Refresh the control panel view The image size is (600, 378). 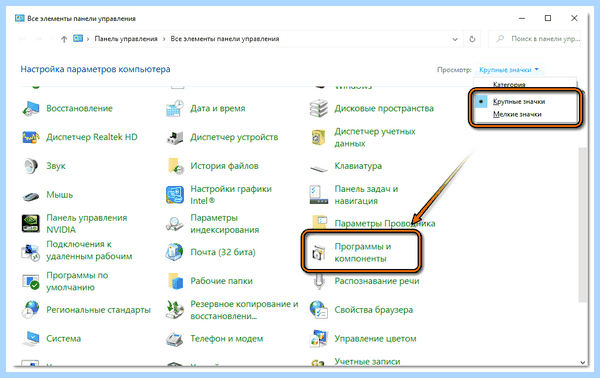click(472, 39)
